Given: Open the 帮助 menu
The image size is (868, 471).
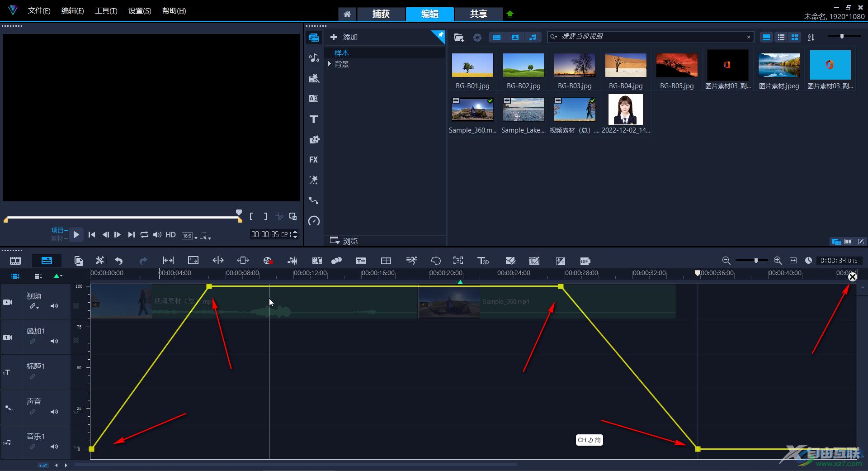Looking at the screenshot, I should click(x=174, y=10).
